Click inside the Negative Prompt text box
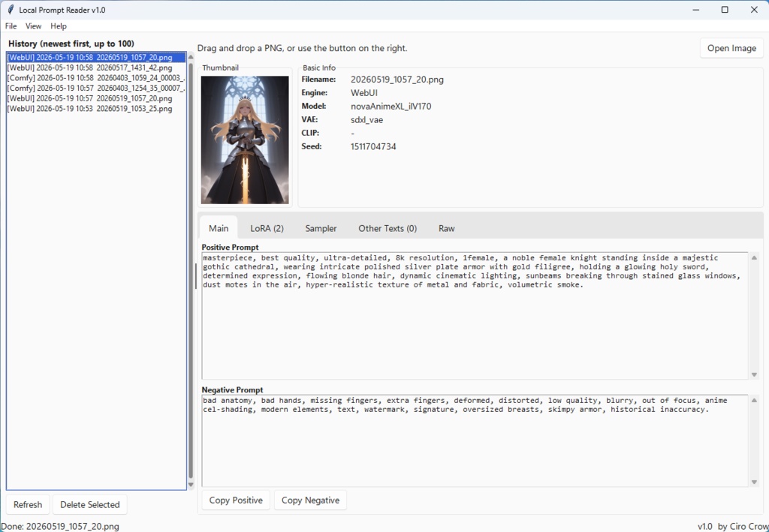Image resolution: width=769 pixels, height=532 pixels. pyautogui.click(x=475, y=440)
